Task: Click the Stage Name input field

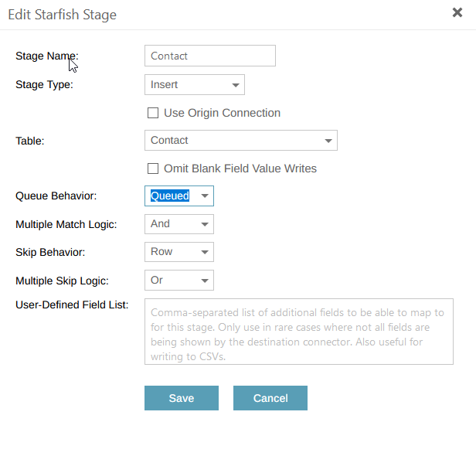Action: click(209, 56)
